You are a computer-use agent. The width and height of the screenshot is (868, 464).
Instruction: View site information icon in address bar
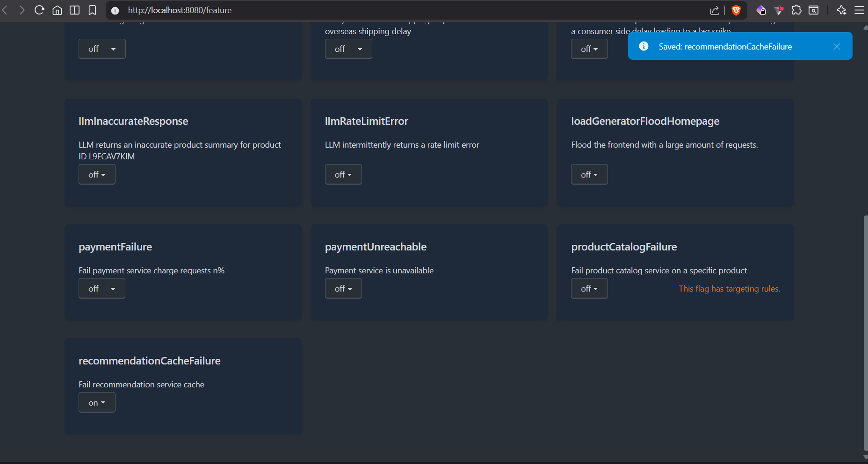(x=115, y=10)
